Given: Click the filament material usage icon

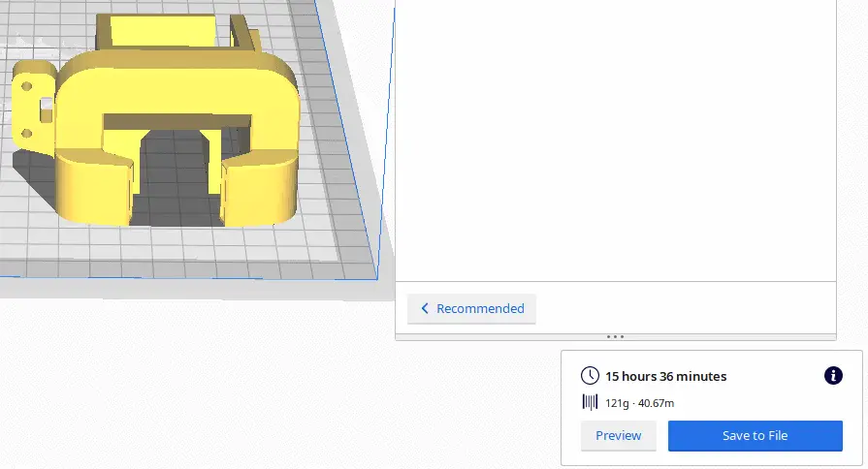Looking at the screenshot, I should 590,402.
